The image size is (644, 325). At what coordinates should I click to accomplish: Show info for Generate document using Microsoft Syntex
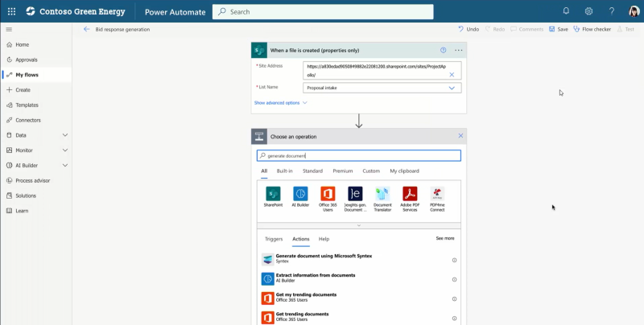(454, 260)
